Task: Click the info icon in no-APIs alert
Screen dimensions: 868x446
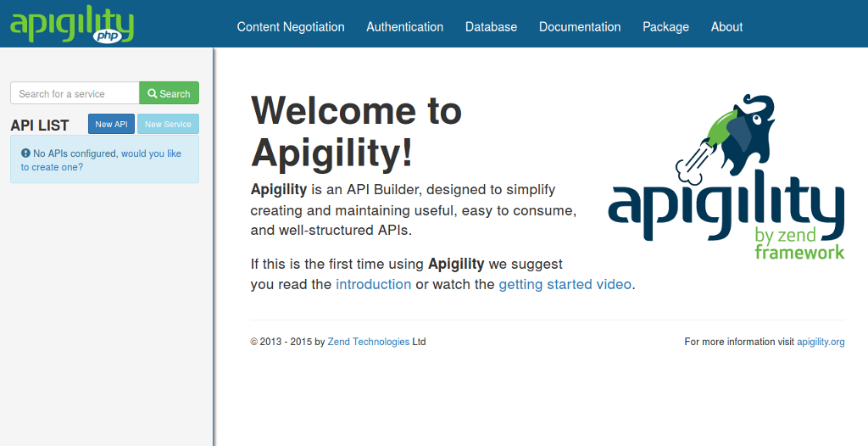Action: 25,153
